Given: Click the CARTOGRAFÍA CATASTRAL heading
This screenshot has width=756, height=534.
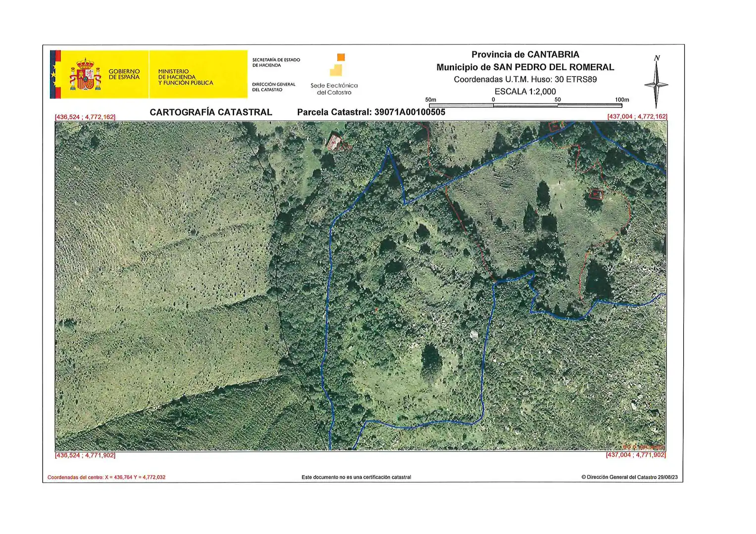Looking at the screenshot, I should click(x=211, y=112).
